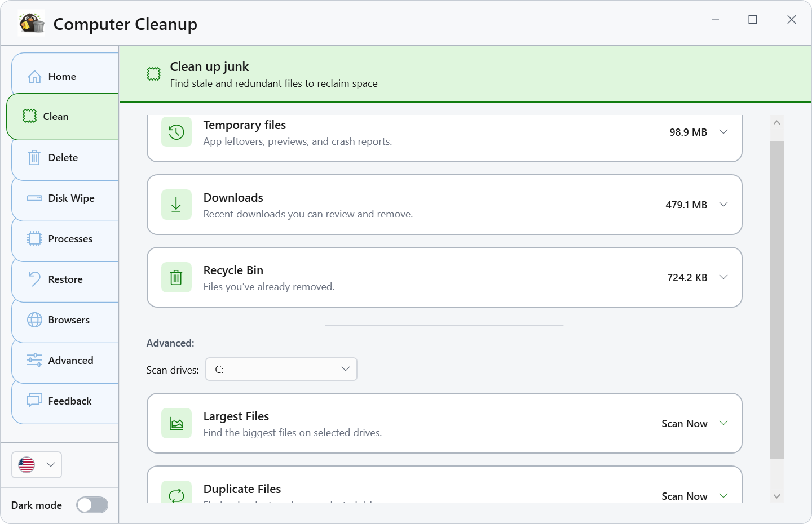Click the Recycle Bin trash icon

pos(176,277)
